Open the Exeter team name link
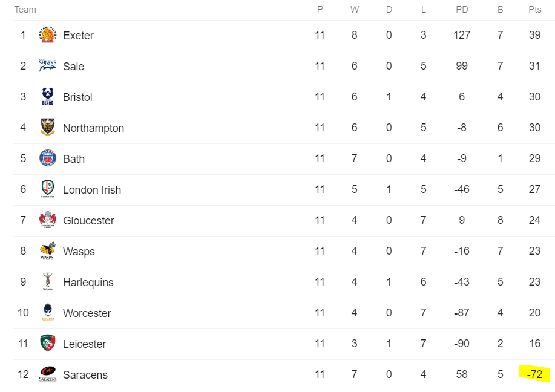This screenshot has width=555, height=392. [x=78, y=36]
